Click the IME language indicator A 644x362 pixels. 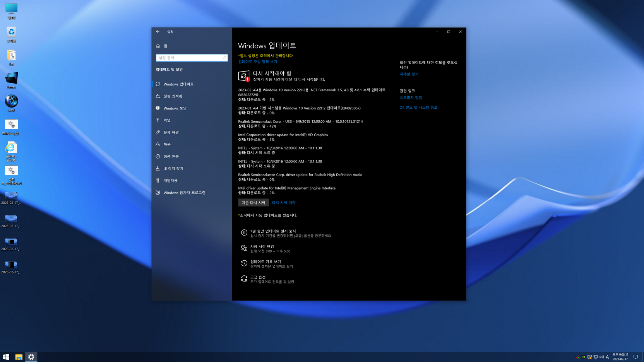607,357
